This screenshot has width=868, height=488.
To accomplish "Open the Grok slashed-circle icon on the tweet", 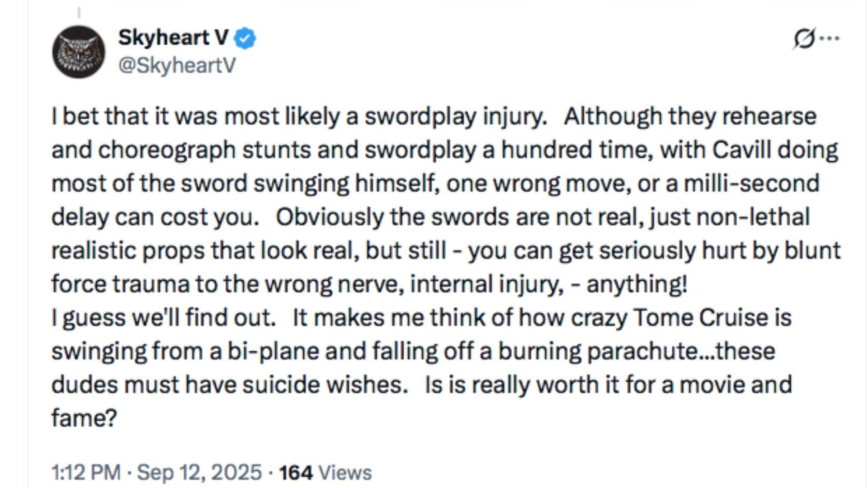I will pyautogui.click(x=804, y=38).
